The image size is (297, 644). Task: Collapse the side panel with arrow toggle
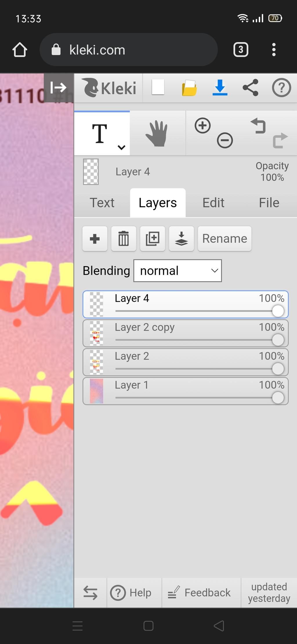58,87
